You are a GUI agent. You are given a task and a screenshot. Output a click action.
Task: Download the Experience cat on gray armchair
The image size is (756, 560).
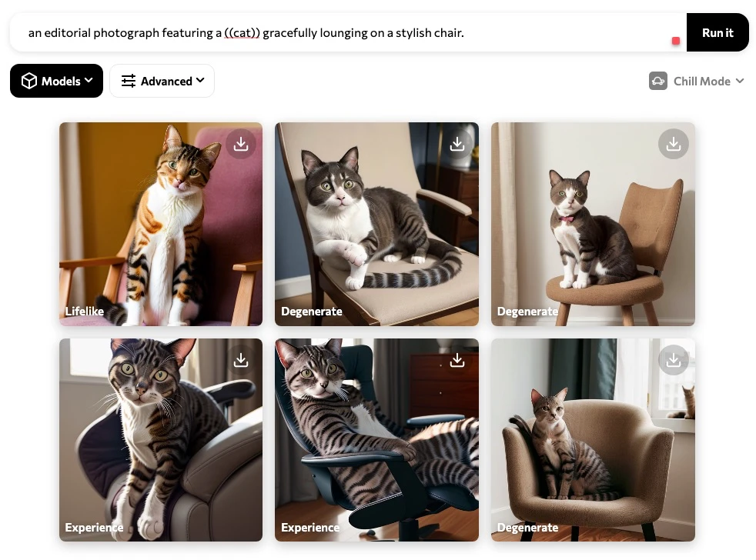click(241, 360)
